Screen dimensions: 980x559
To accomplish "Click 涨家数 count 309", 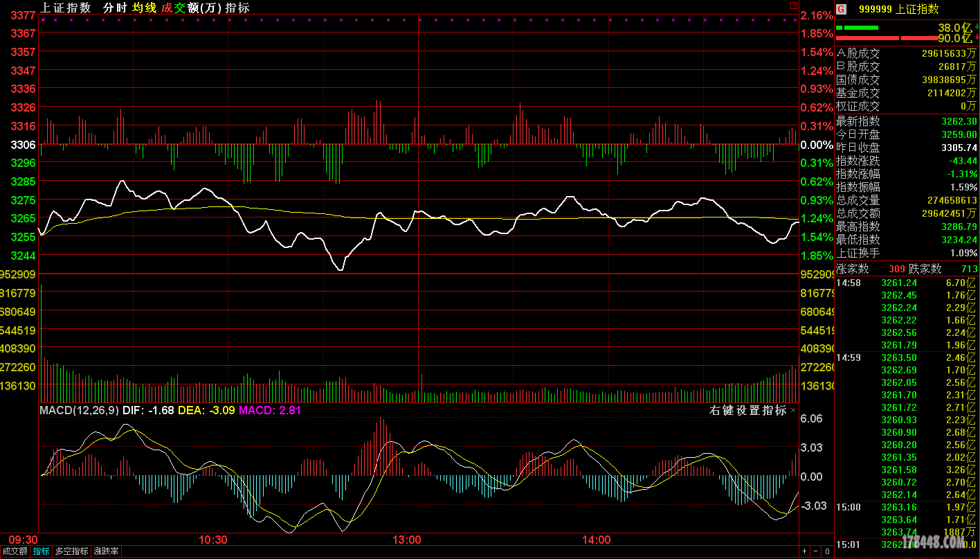I will pyautogui.click(x=897, y=269).
